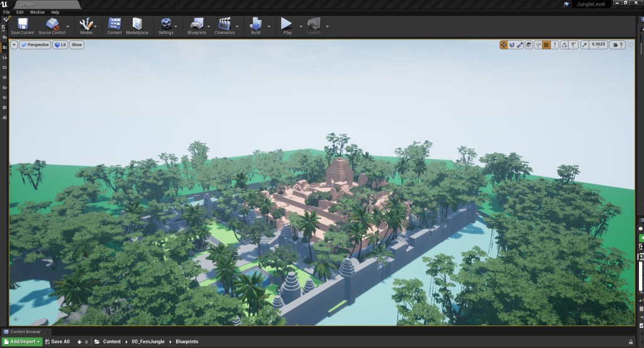The image size is (644, 348).
Task: Toggle rotation snapping in the viewport
Action: point(564,45)
